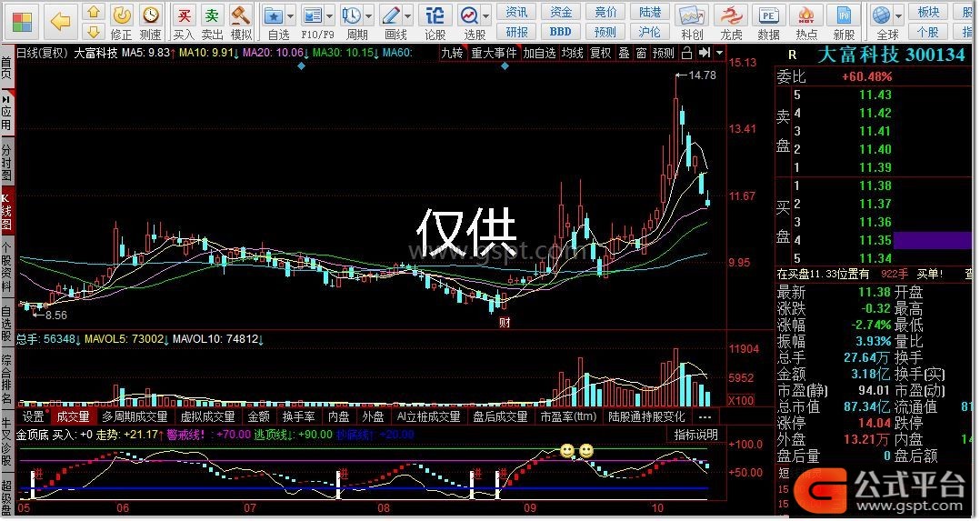Switch to 多周期成交量 tab
The image size is (980, 521).
pos(135,416)
